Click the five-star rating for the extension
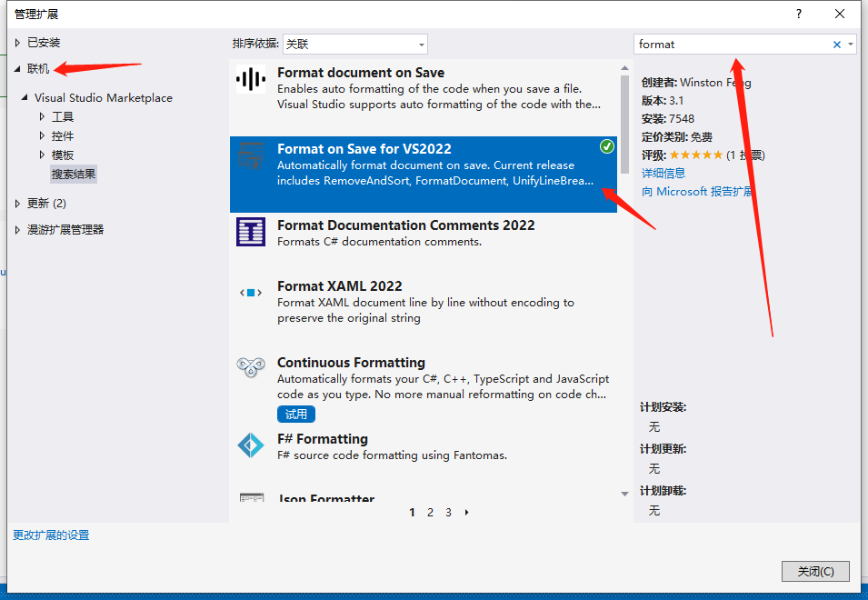 coord(696,155)
